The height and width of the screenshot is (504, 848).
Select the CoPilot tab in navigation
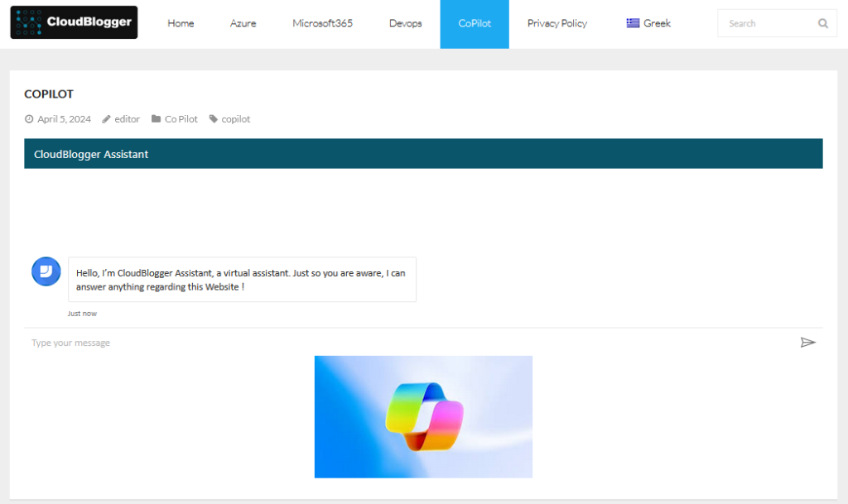(x=475, y=24)
